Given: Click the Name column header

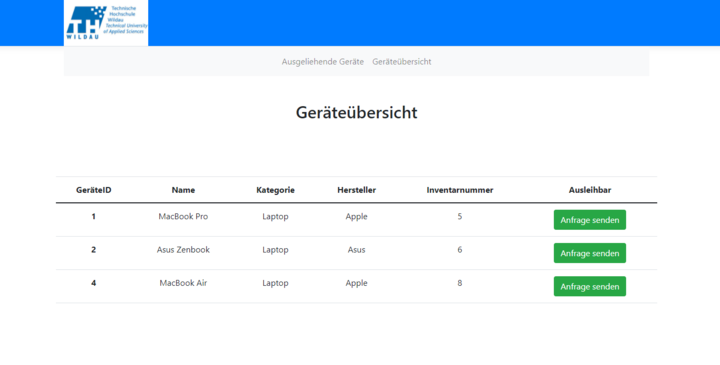Looking at the screenshot, I should (x=183, y=190).
